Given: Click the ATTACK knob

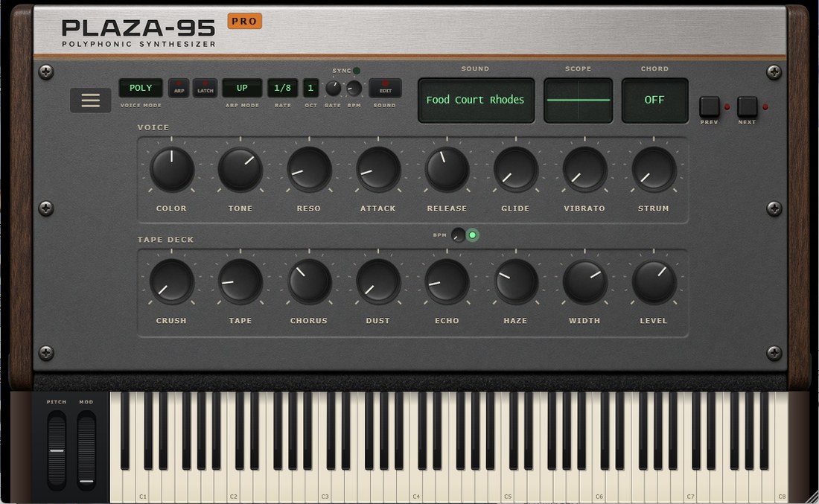Looking at the screenshot, I should (x=378, y=169).
